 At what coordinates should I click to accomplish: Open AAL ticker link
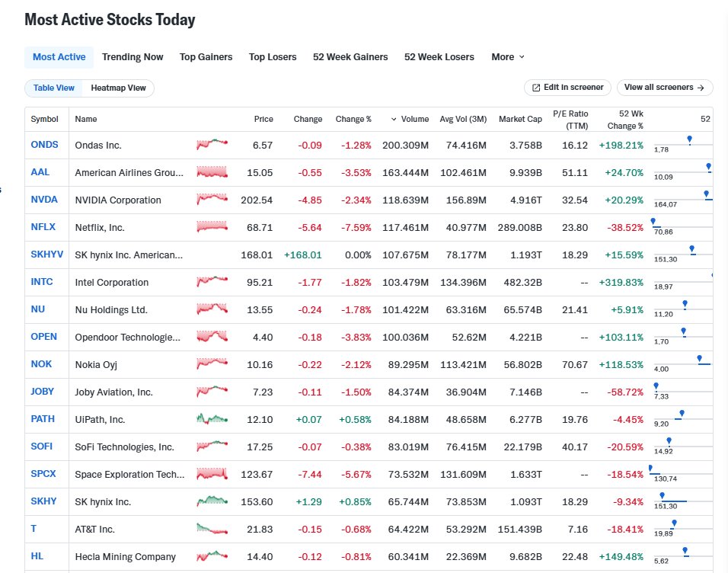click(40, 172)
